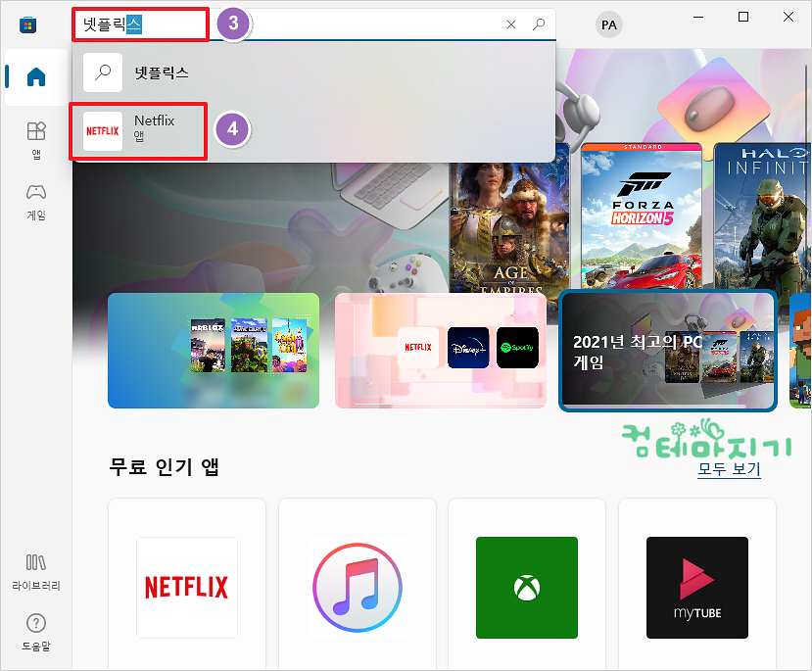This screenshot has height=671, width=812.
Task: Open the Games (게임) sidebar section
Action: 35,202
